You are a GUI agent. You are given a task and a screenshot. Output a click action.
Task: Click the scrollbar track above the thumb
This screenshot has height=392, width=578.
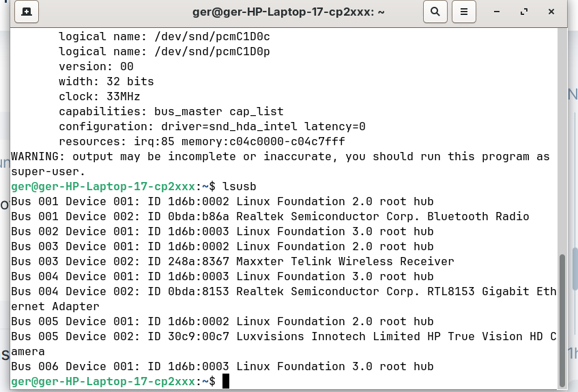coord(562,136)
